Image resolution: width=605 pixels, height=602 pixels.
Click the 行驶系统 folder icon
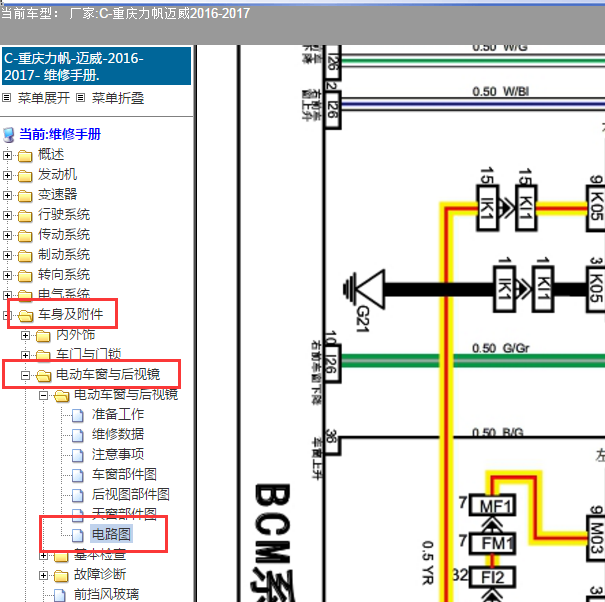point(25,215)
